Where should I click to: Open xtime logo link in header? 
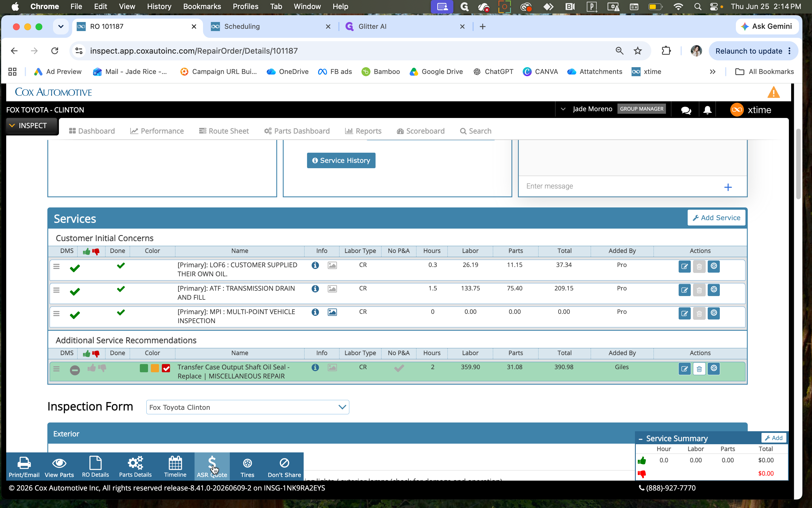[751, 110]
